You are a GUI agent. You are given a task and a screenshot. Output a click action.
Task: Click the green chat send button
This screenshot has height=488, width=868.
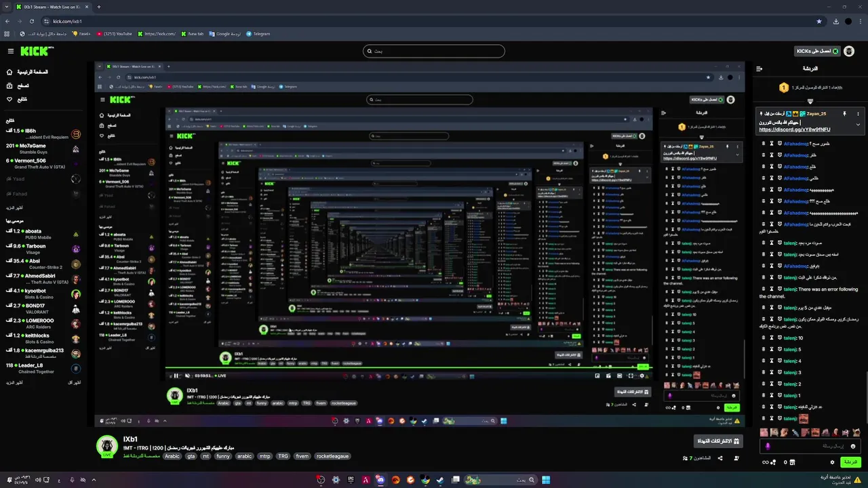tap(850, 462)
